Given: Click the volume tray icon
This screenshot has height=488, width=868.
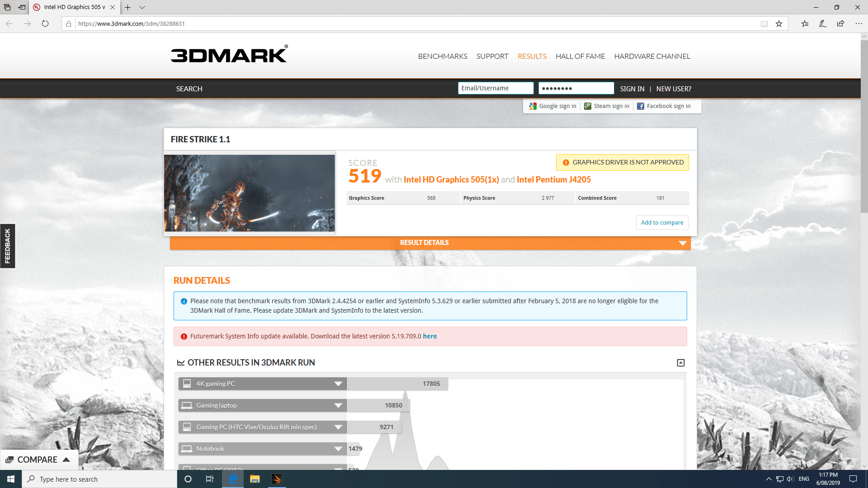Looking at the screenshot, I should [790, 479].
